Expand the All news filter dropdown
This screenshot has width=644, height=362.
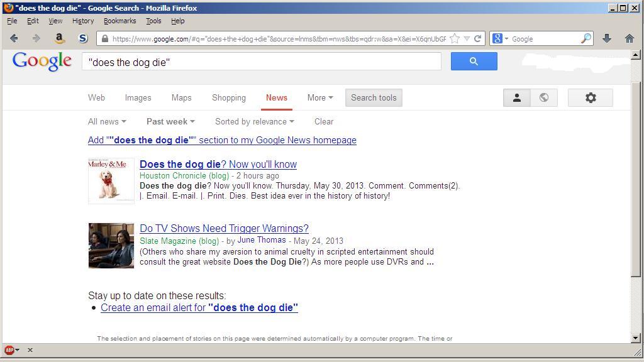click(x=106, y=121)
